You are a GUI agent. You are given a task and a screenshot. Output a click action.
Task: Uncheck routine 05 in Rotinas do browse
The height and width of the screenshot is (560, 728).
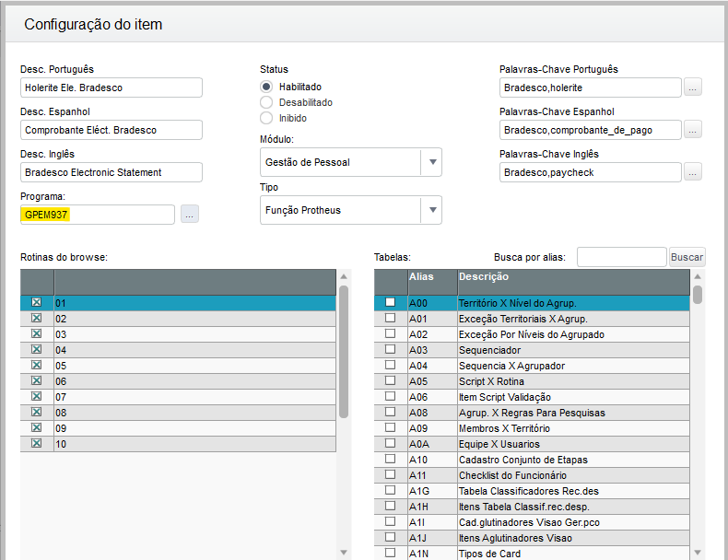(x=36, y=365)
